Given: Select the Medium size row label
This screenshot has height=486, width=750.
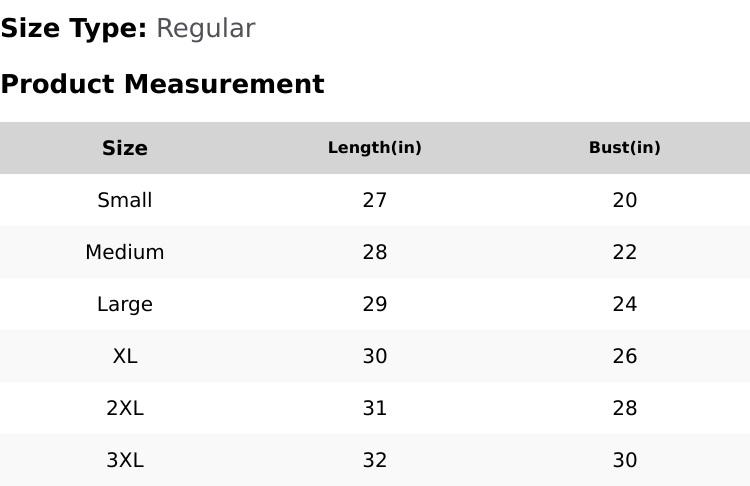Looking at the screenshot, I should coord(125,252).
